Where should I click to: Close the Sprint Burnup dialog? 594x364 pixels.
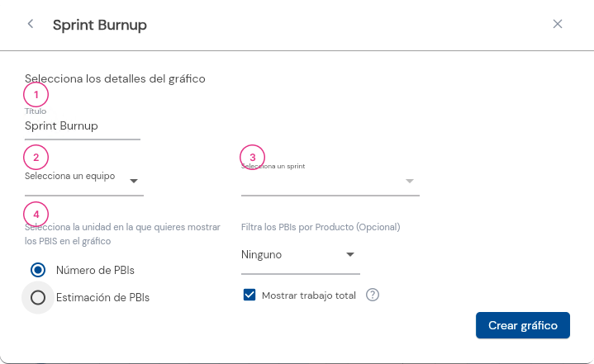[558, 24]
